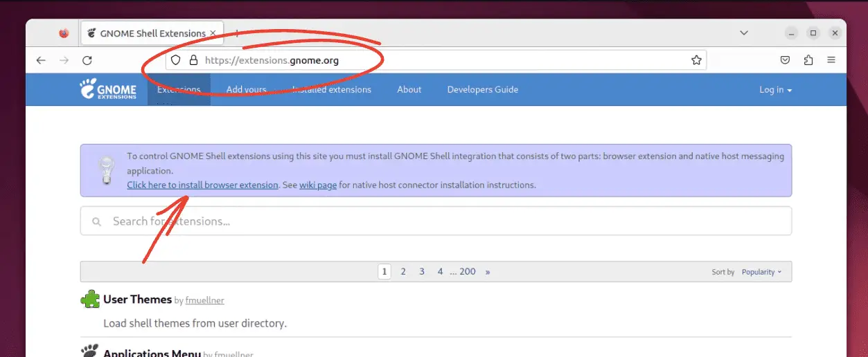Reload the page with the refresh icon
Image resolution: width=868 pixels, height=357 pixels.
(87, 60)
